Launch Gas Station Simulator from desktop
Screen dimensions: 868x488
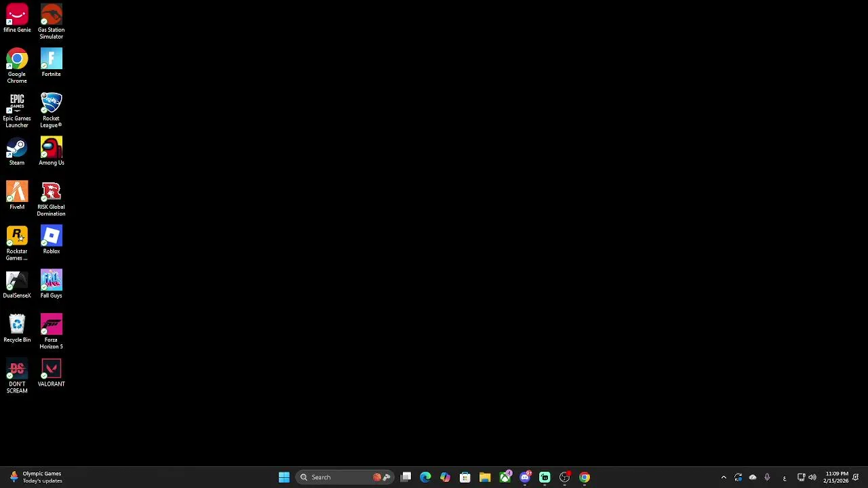[x=51, y=22]
